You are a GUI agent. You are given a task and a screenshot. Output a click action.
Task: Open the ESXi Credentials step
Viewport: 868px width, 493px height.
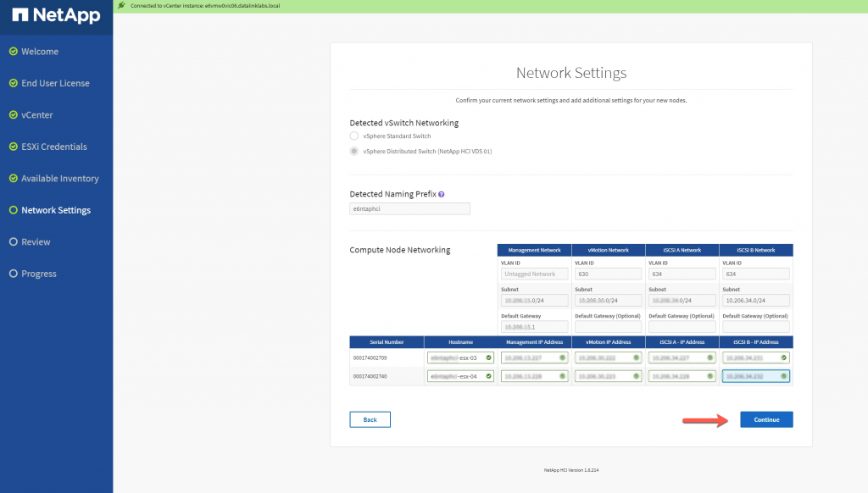54,147
